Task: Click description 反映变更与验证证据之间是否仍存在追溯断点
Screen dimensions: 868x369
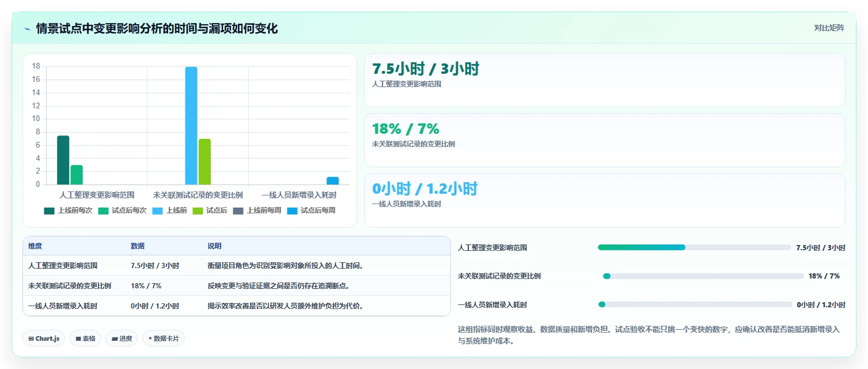Action: pos(279,286)
